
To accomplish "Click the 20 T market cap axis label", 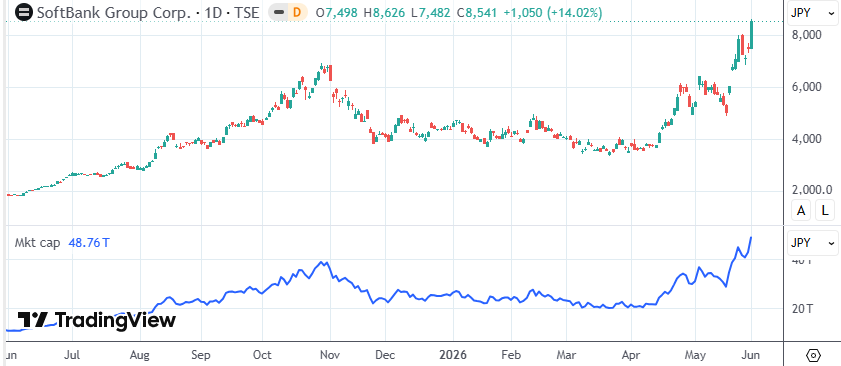I will (802, 309).
